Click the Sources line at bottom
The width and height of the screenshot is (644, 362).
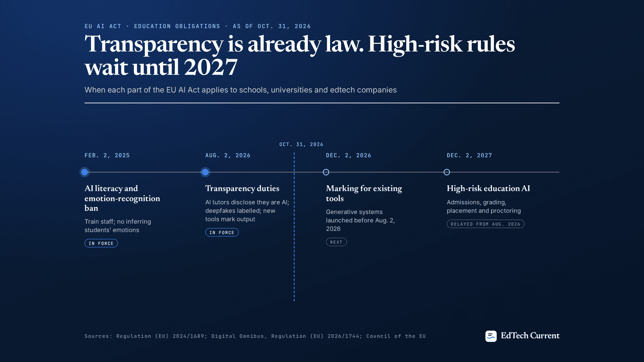[x=255, y=336]
